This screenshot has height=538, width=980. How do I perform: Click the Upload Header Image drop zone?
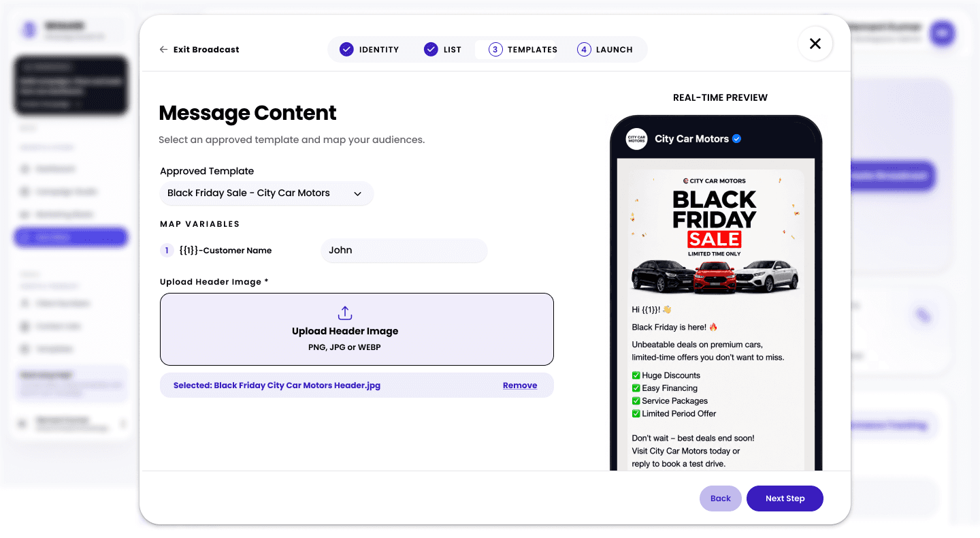tap(357, 330)
